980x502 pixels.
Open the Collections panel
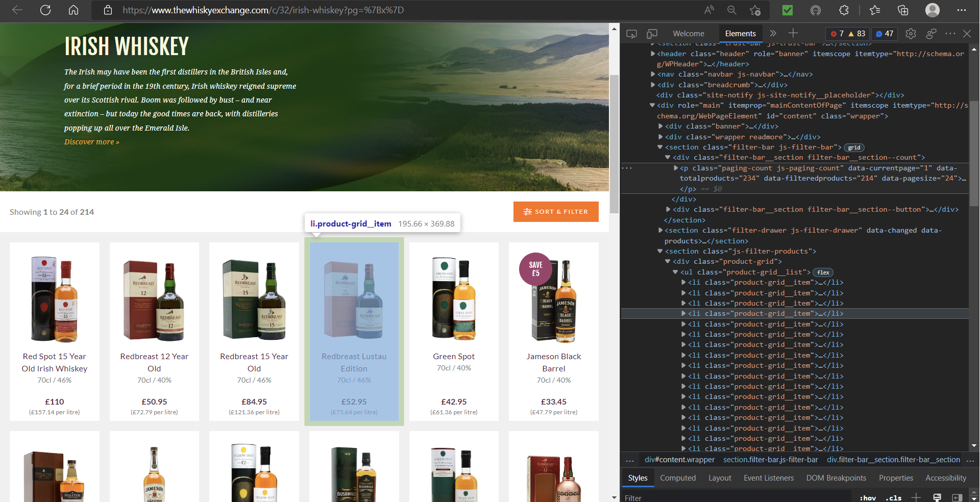pos(903,10)
